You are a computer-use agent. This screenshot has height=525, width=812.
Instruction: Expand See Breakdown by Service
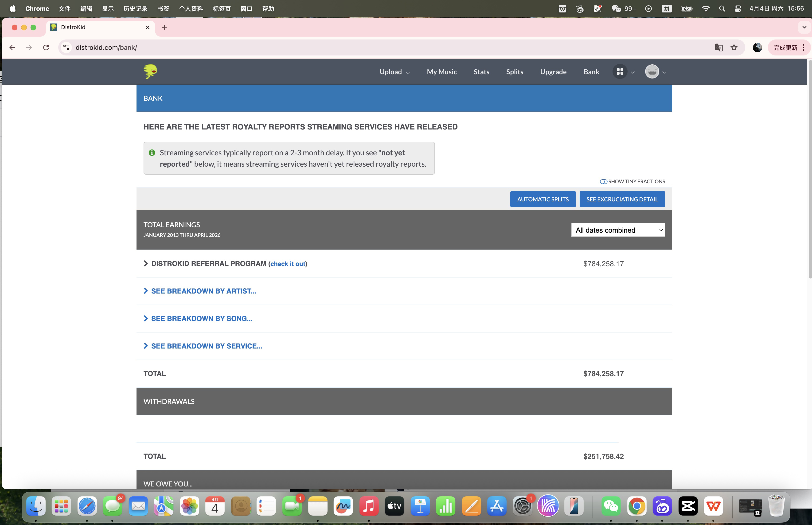[206, 346]
